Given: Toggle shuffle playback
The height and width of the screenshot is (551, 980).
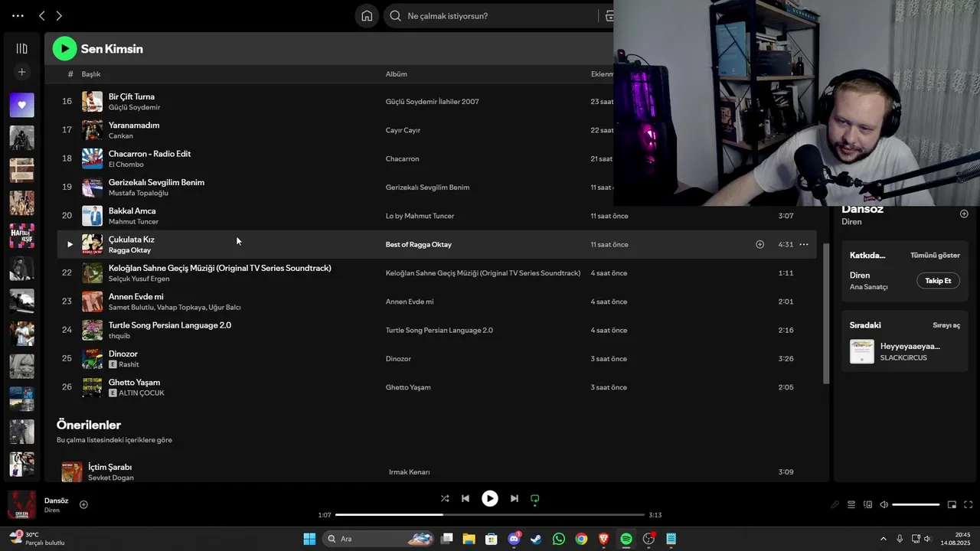Looking at the screenshot, I should (x=445, y=498).
